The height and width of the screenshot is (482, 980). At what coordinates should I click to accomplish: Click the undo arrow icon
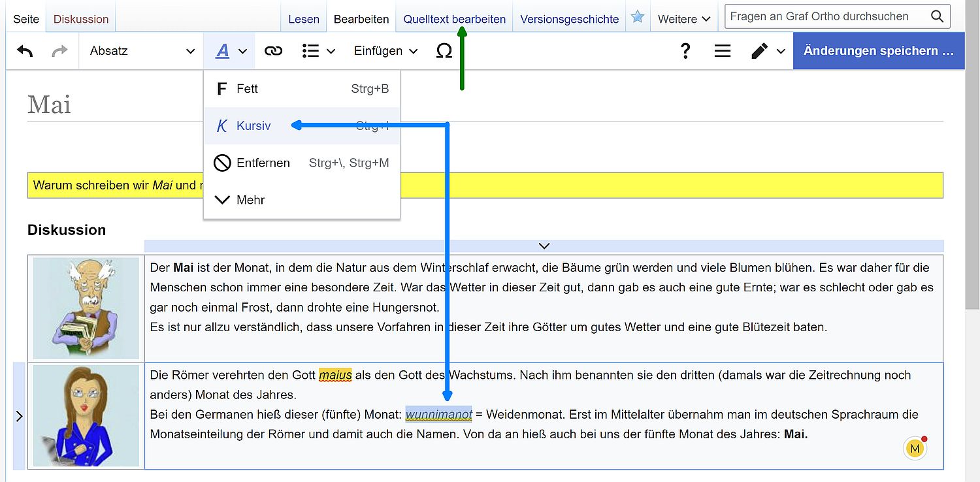[25, 51]
